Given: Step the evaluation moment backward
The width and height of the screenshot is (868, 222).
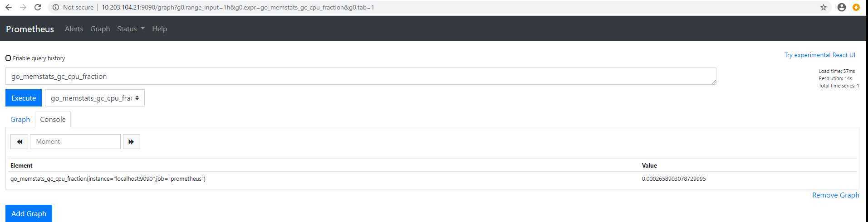Looking at the screenshot, I should [x=20, y=142].
